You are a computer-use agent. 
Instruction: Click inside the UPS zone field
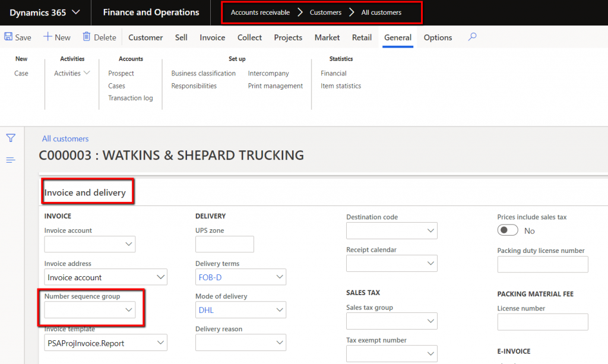(224, 244)
